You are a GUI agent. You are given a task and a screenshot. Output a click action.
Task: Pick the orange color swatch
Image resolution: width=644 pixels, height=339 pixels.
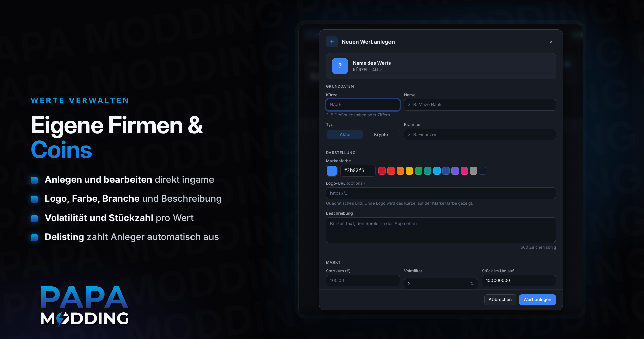tap(400, 171)
